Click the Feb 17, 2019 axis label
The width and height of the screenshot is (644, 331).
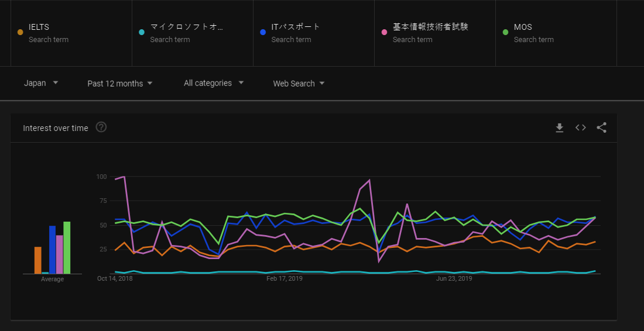(284, 279)
